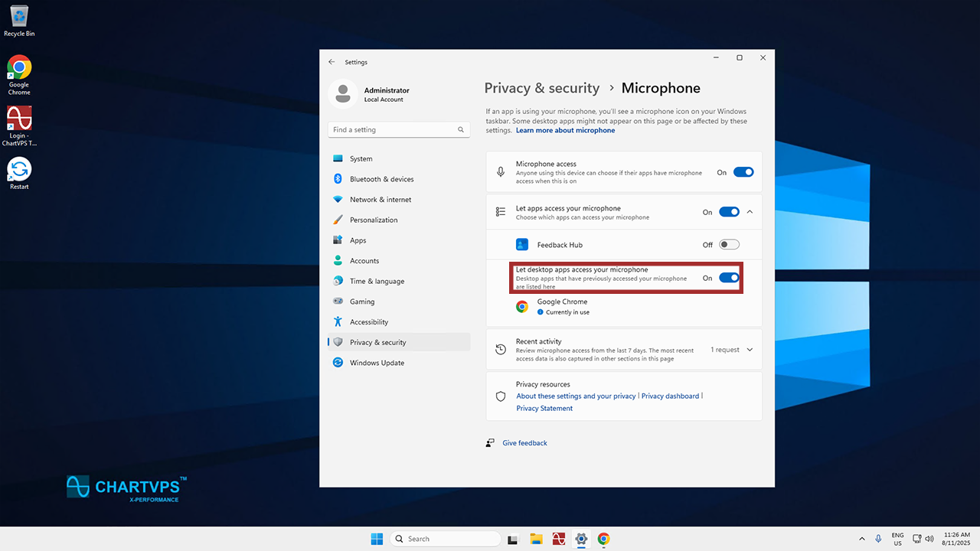The height and width of the screenshot is (551, 980).
Task: Open Bluetooth & devices settings
Action: pyautogui.click(x=381, y=179)
